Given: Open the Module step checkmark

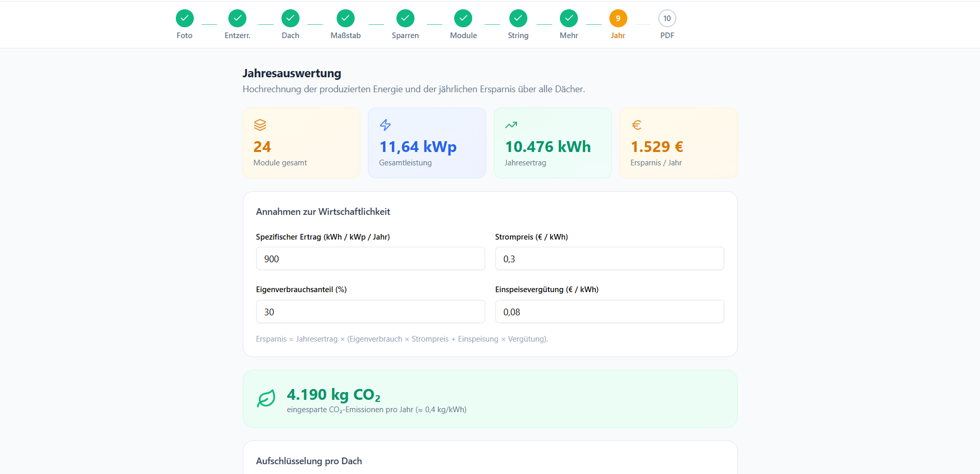Looking at the screenshot, I should [x=463, y=19].
